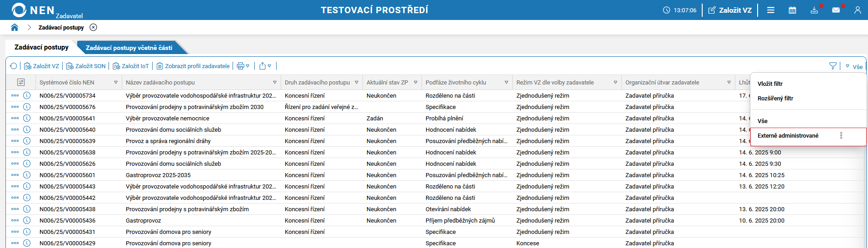Click Příjem předběžných zájmů cell
Image resolution: width=868 pixels, height=248 pixels.
pyautogui.click(x=460, y=220)
